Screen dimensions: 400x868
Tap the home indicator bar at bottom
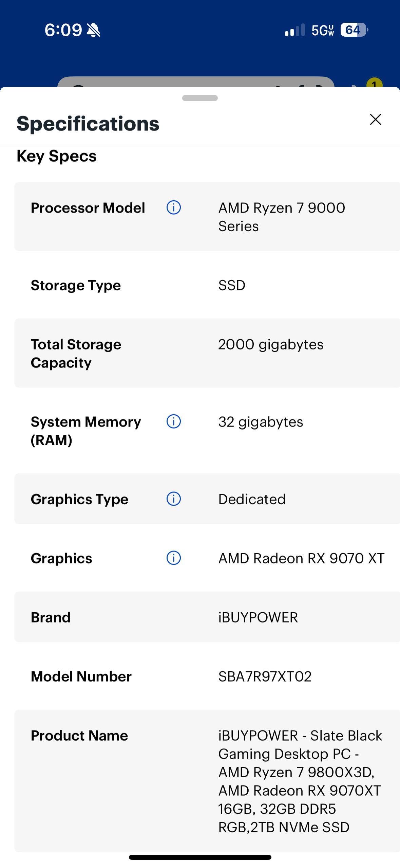[x=200, y=857]
